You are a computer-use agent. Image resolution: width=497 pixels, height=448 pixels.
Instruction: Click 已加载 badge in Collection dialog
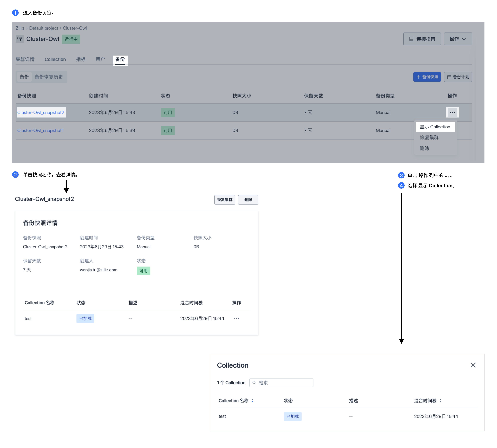click(293, 417)
